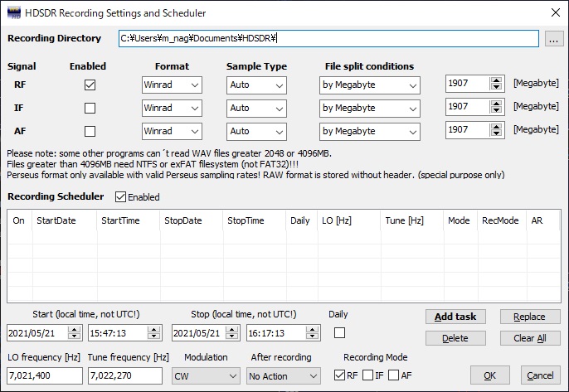Screen dimensions: 569x392
Task: Click the Cancel button
Action: (540, 375)
